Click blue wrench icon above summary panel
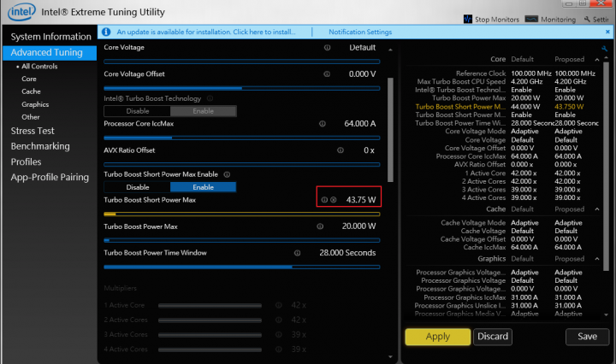This screenshot has width=616, height=364. [x=604, y=49]
